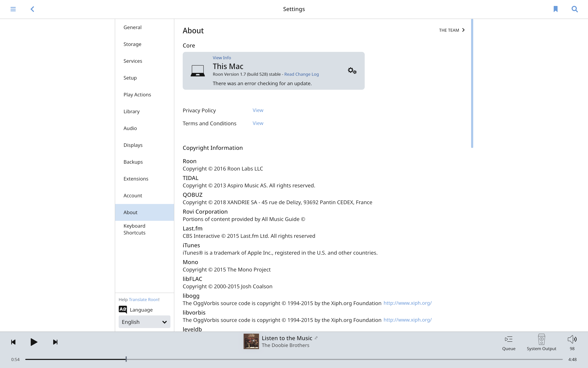588x368 pixels.
Task: Open the English language dropdown
Action: pos(144,322)
